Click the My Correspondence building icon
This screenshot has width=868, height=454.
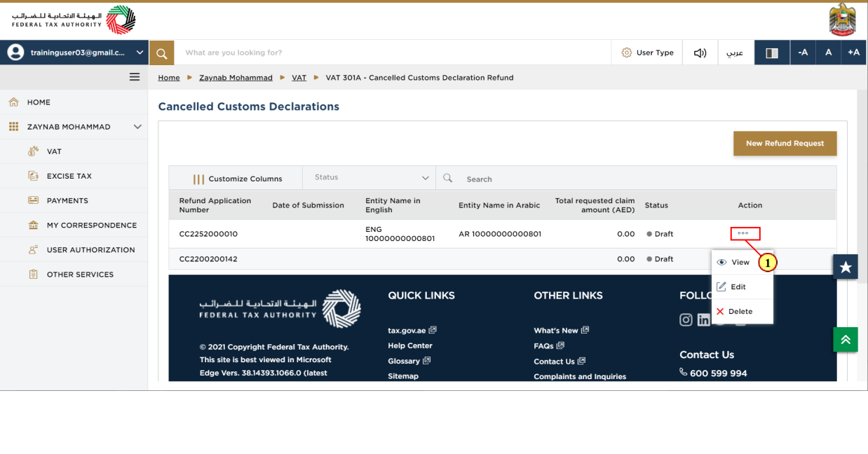click(33, 225)
